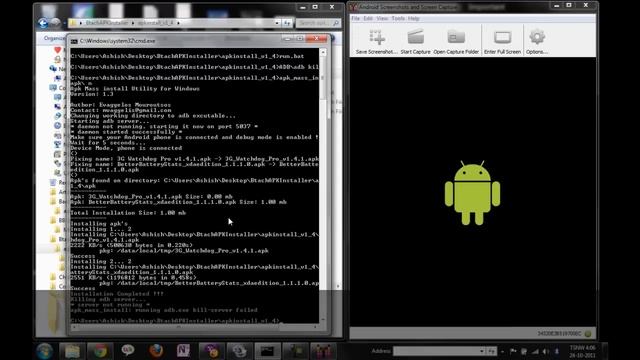Open the Help menu in Android Screenshots
The image size is (640, 360).
pyautogui.click(x=413, y=18)
